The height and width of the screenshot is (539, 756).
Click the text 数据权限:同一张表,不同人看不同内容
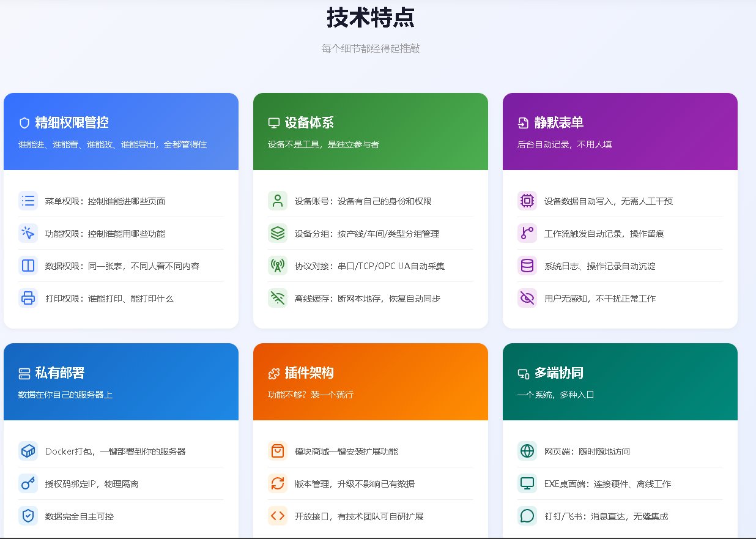[122, 266]
